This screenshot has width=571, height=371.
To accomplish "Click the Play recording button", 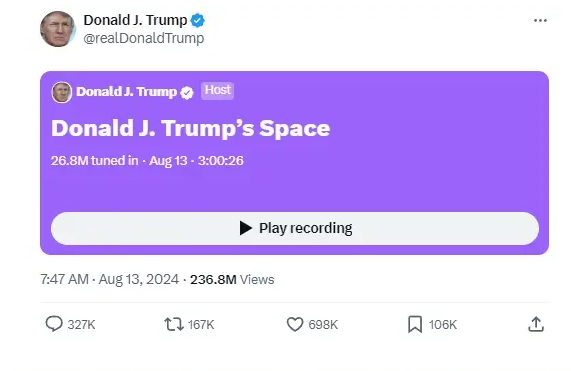I will point(295,228).
